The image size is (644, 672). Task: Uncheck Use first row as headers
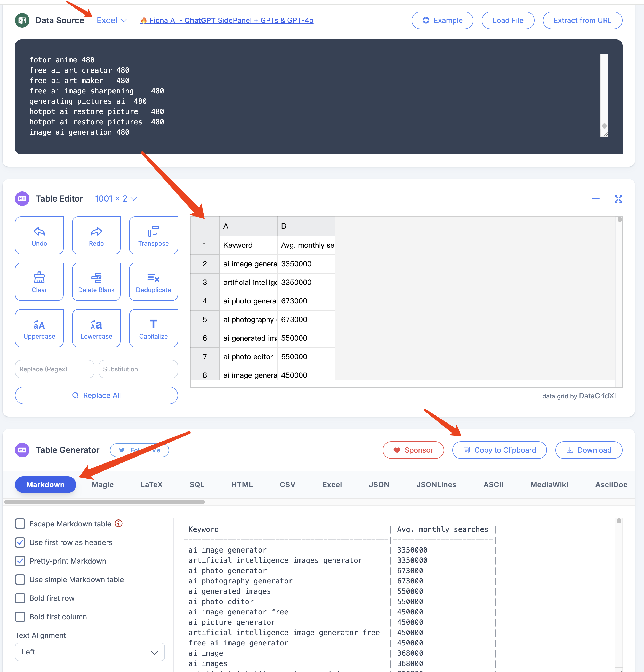tap(20, 542)
